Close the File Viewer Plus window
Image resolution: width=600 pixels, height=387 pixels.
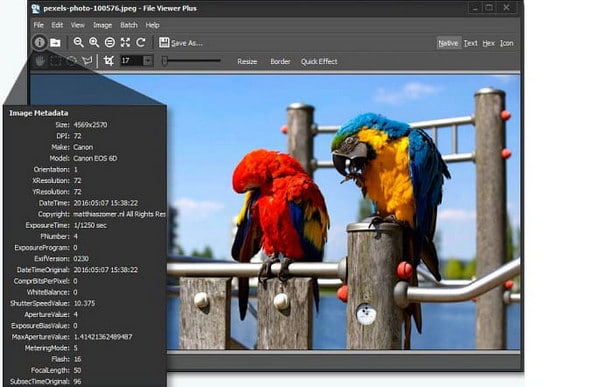[506, 8]
